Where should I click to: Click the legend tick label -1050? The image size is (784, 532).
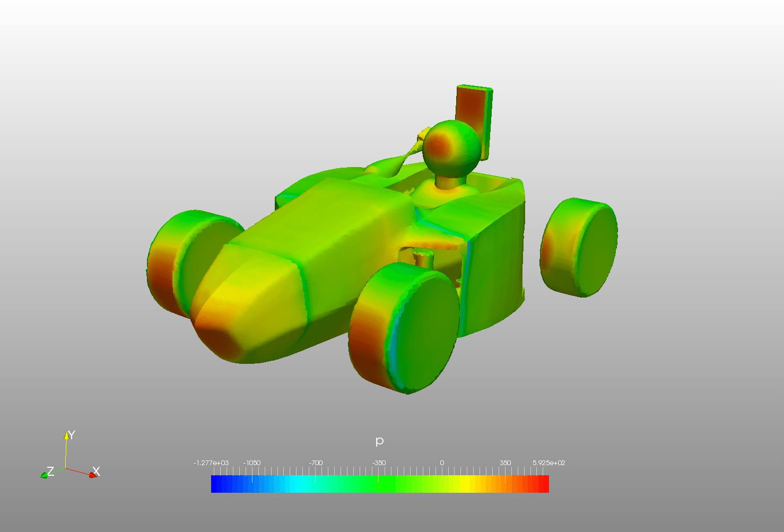point(252,463)
